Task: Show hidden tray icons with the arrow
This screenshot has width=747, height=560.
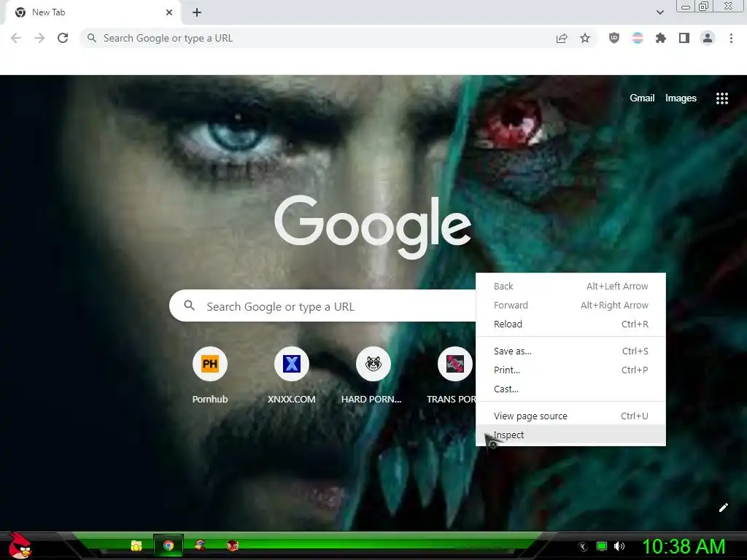Action: [582, 546]
